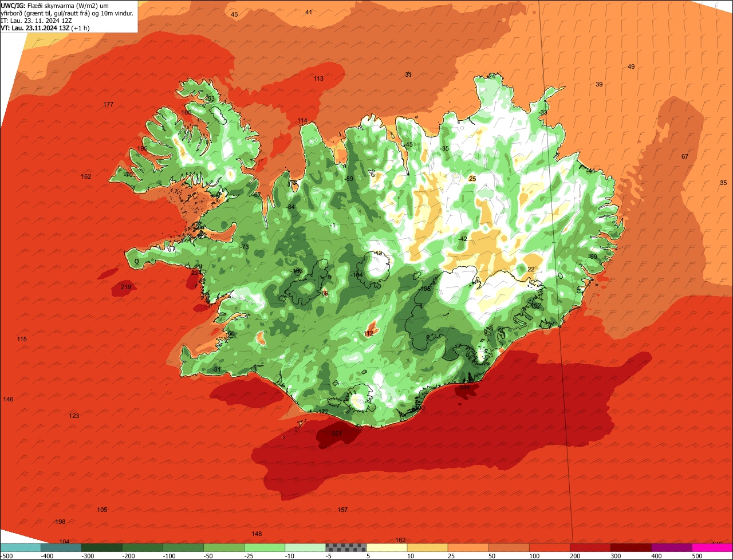Click the legend swatch between 400 and 500

[671, 547]
